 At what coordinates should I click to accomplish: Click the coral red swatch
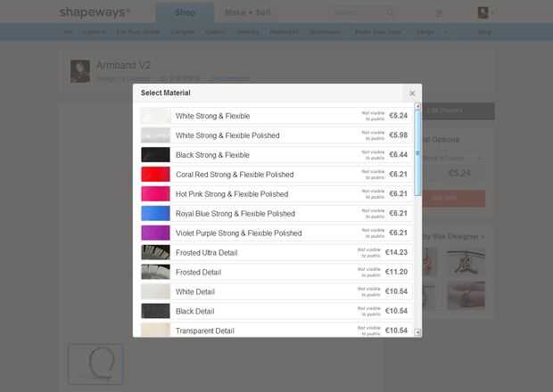click(x=155, y=175)
